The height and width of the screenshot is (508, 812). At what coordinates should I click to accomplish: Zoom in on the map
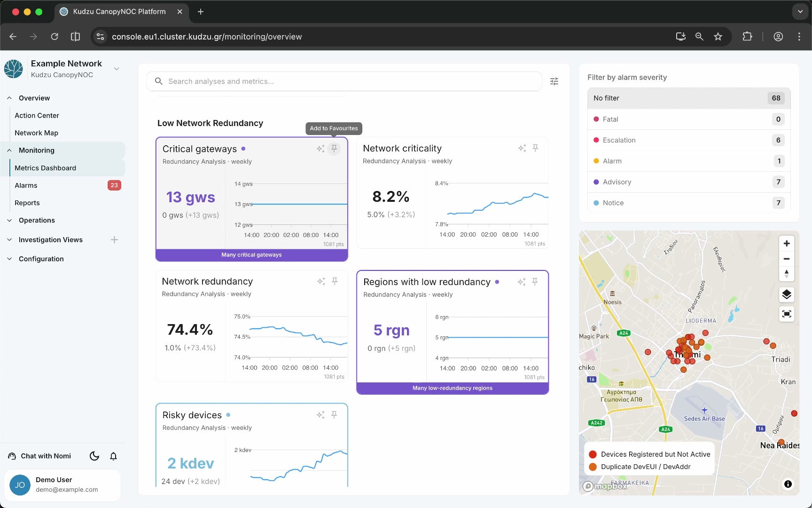click(x=787, y=244)
